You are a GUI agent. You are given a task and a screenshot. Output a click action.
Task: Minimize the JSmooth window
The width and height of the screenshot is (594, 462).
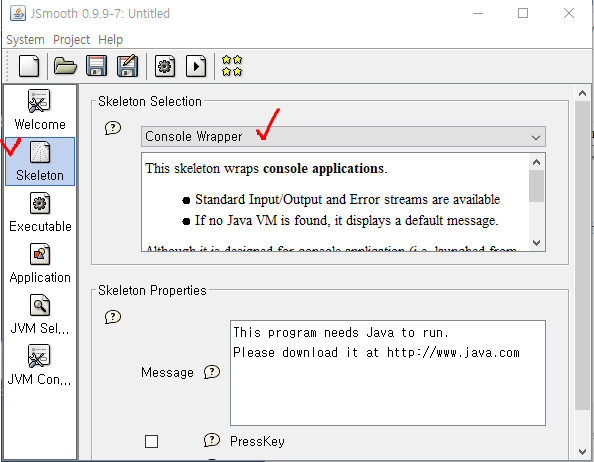[478, 13]
